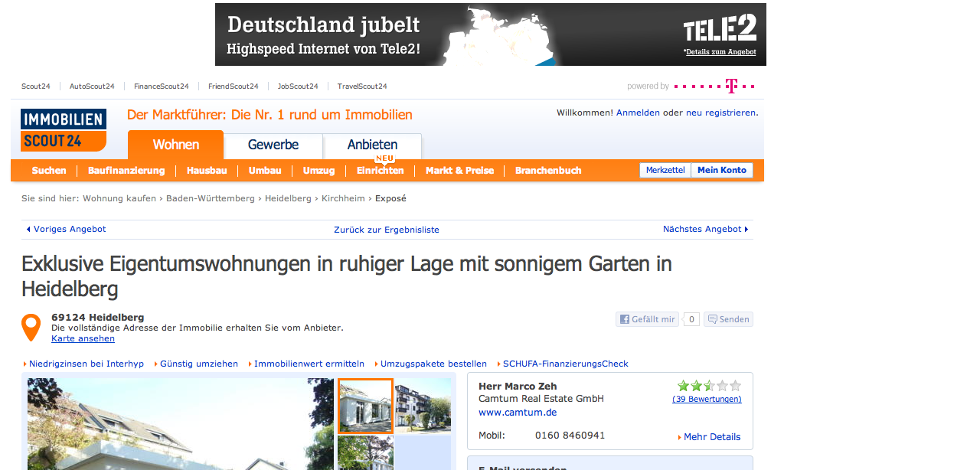Go to Voriges Angebot
This screenshot has height=470, width=980.
[x=66, y=229]
